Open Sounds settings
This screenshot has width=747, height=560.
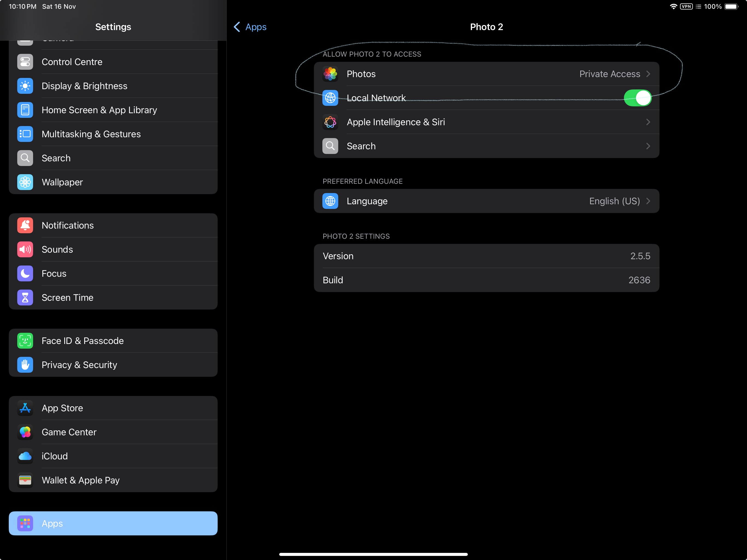point(113,249)
